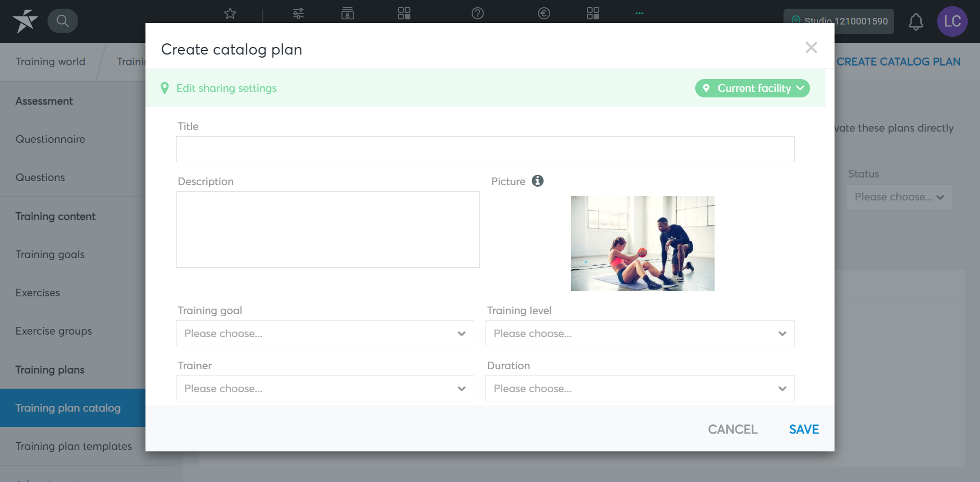Click CREATE CATALOG PLAN in background page

[x=898, y=62]
